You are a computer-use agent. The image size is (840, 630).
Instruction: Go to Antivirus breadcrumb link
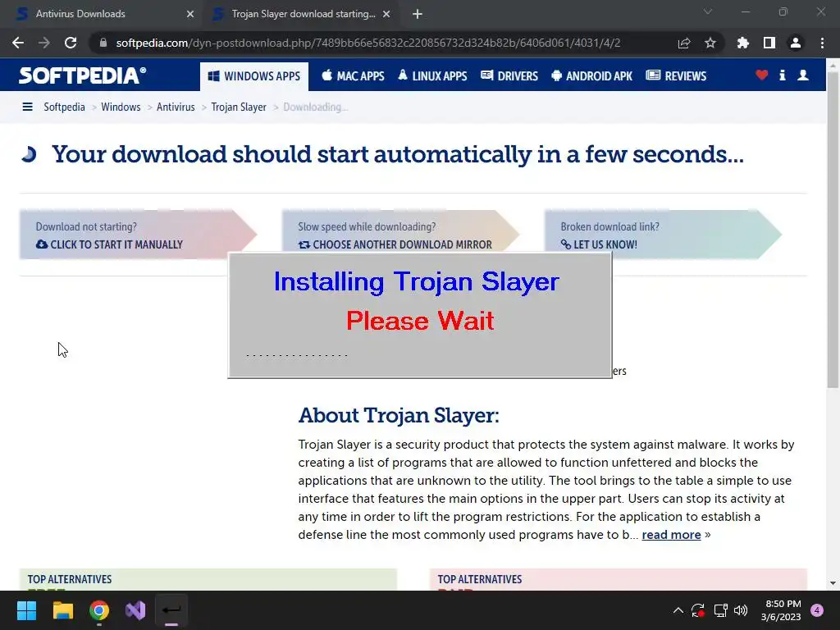176,107
